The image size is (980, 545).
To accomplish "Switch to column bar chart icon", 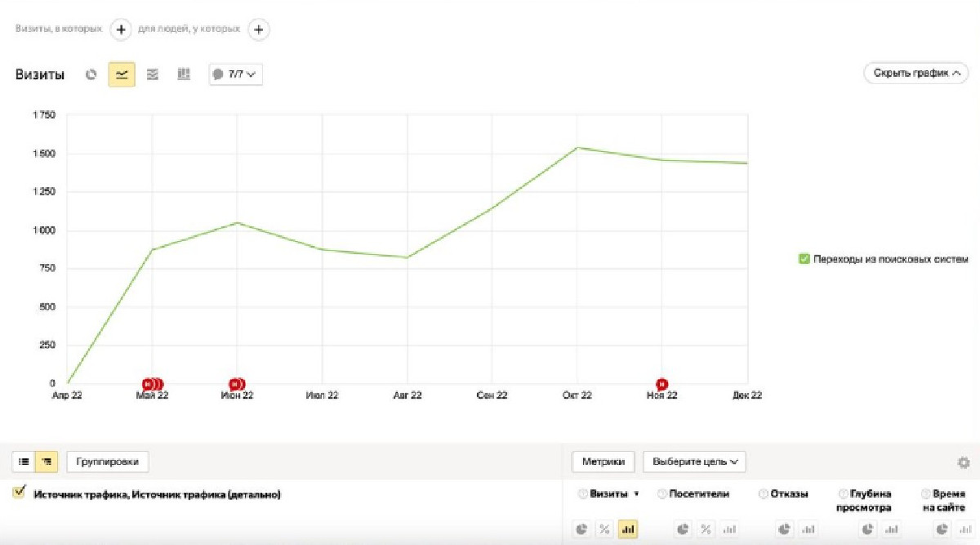I will point(184,74).
